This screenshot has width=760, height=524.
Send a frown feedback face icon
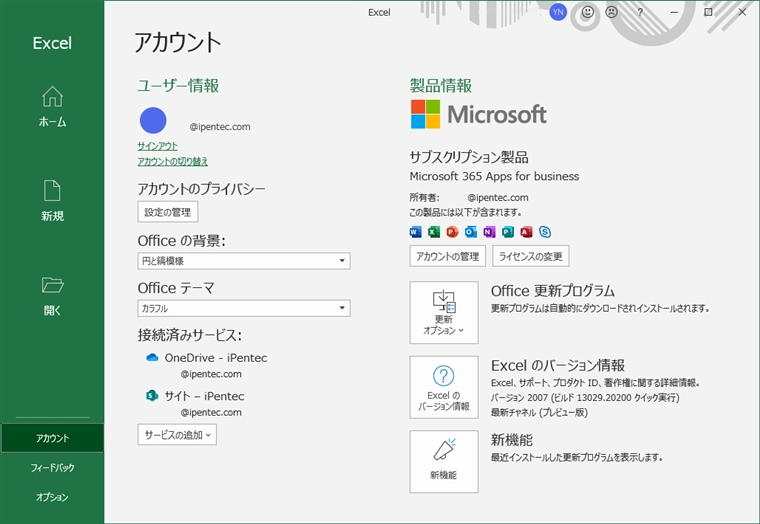pos(612,12)
